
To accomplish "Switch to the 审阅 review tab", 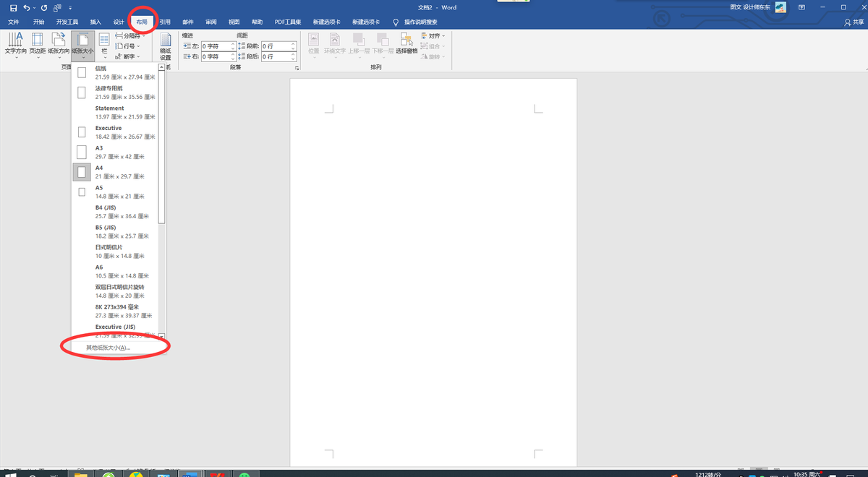I will 210,22.
